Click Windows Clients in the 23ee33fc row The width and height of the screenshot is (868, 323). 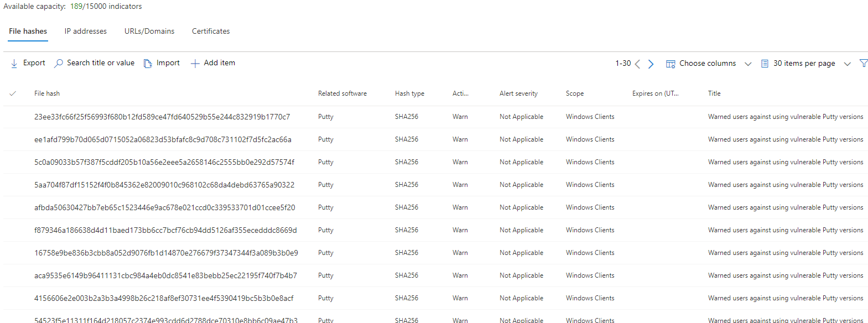tap(590, 117)
